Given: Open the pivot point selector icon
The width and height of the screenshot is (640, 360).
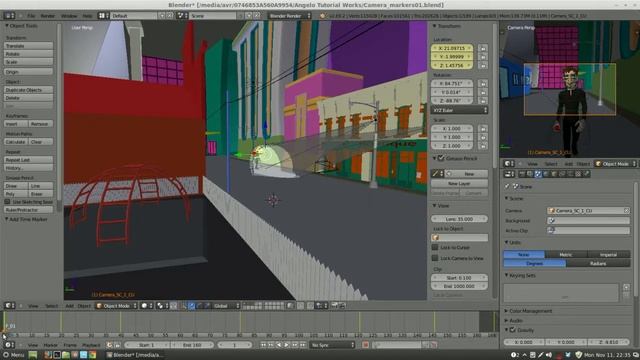Looking at the screenshot, I should click(x=162, y=306).
